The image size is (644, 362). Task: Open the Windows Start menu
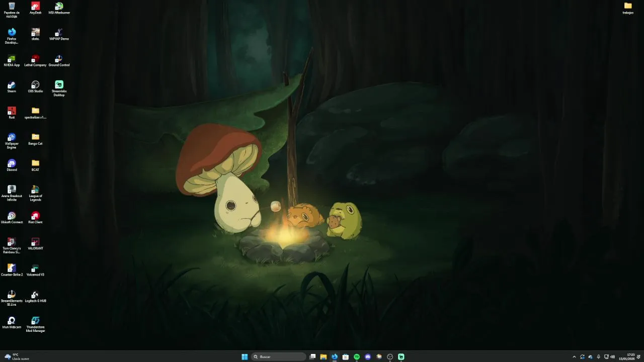point(245,357)
